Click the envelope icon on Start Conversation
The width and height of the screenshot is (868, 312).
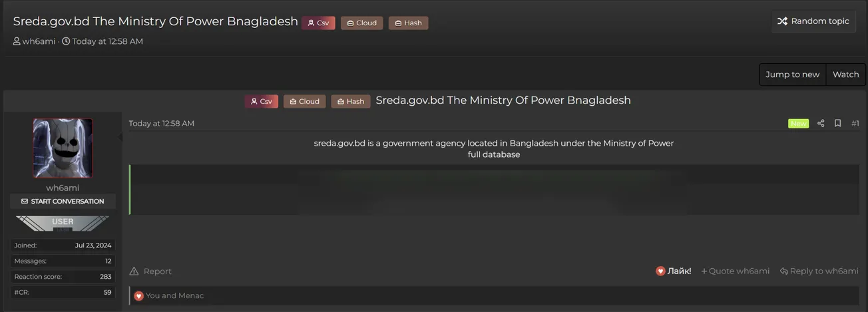click(25, 201)
